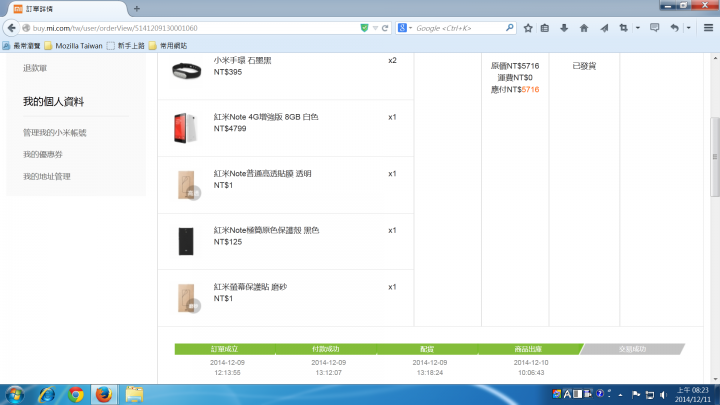Click scrollbar up arrow
Viewport: 720px width, 405px height.
(714, 58)
